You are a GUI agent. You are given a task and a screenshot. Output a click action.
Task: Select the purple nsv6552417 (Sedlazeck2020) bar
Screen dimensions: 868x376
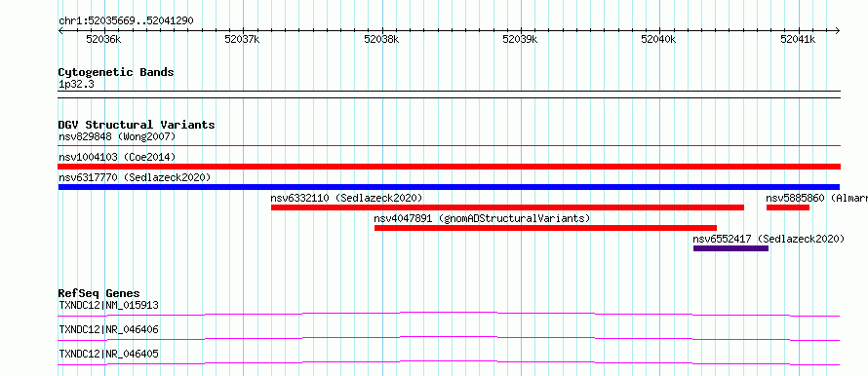pyautogui.click(x=730, y=248)
